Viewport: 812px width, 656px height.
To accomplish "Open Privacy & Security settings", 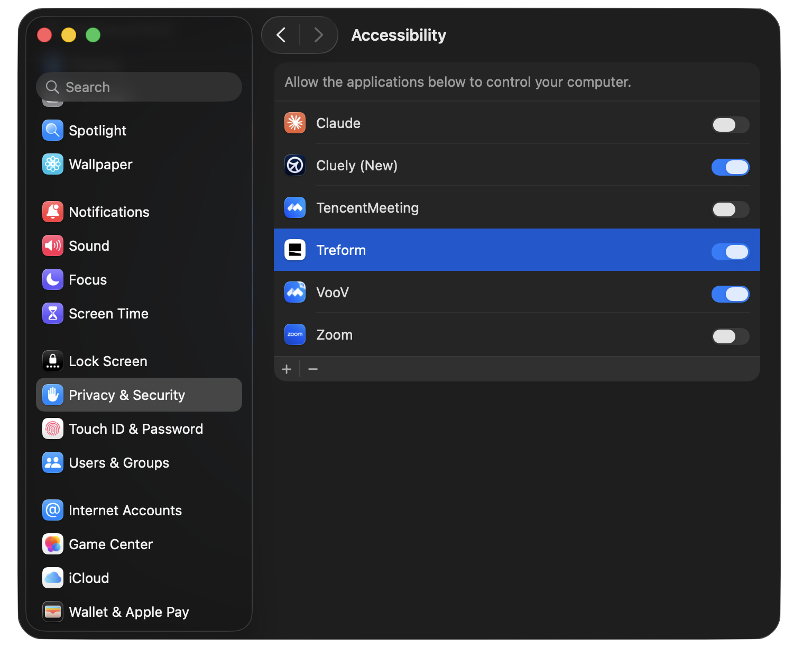I will click(x=139, y=395).
